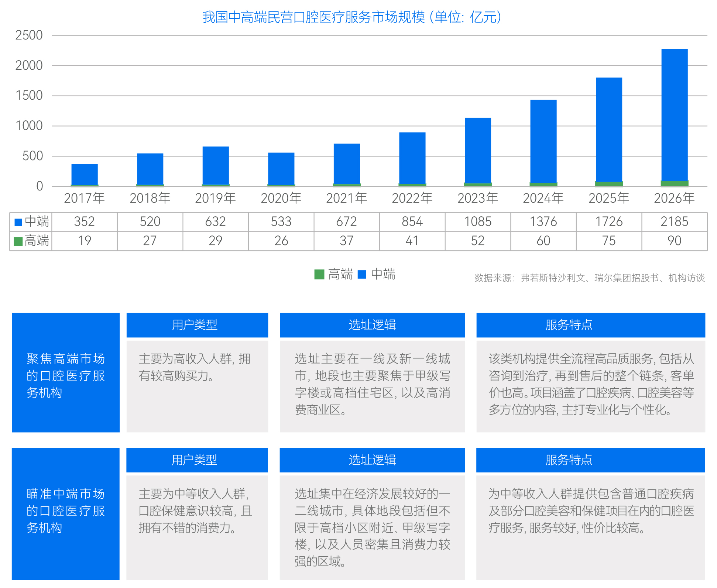This screenshot has width=717, height=588.
Task: Click the 2500 y-axis label
Action: (x=29, y=35)
